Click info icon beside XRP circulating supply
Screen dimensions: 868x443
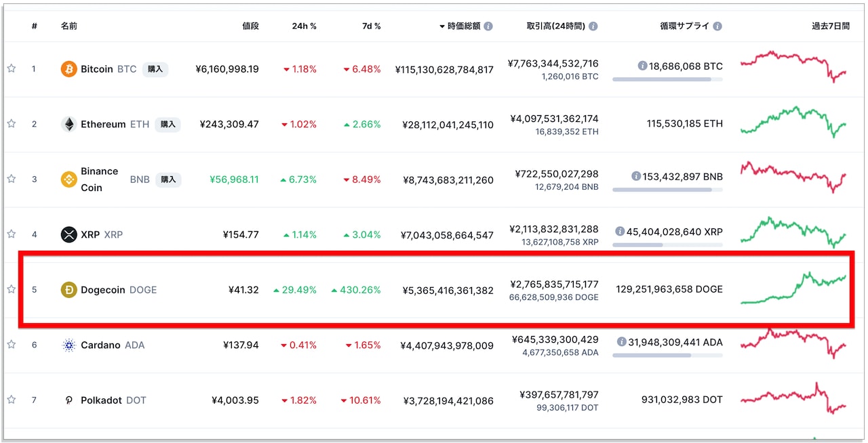[620, 231]
